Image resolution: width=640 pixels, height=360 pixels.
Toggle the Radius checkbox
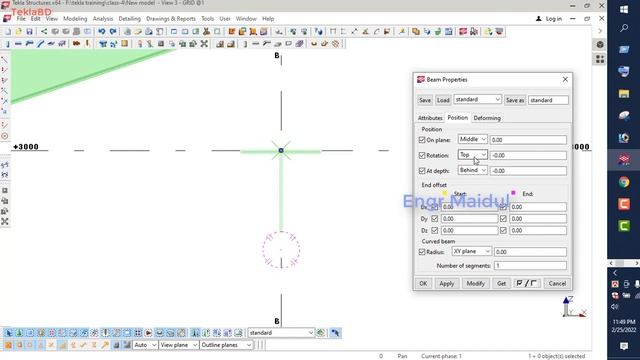422,252
